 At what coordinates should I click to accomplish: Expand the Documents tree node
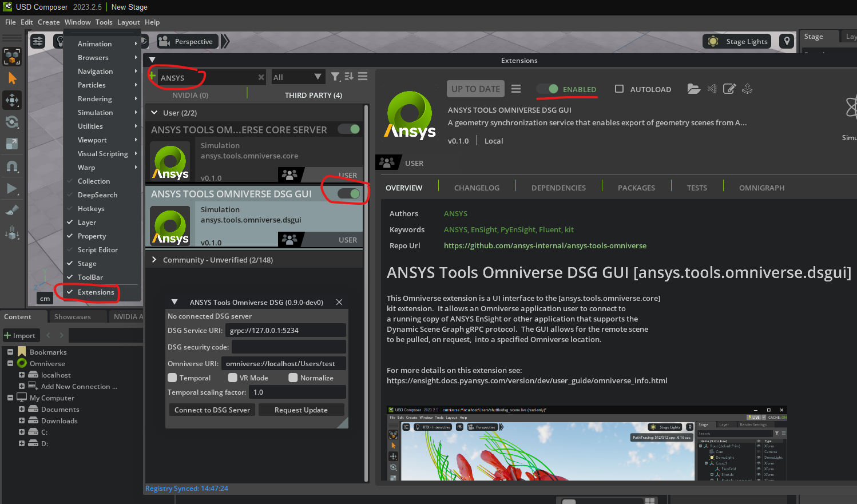pyautogui.click(x=22, y=409)
